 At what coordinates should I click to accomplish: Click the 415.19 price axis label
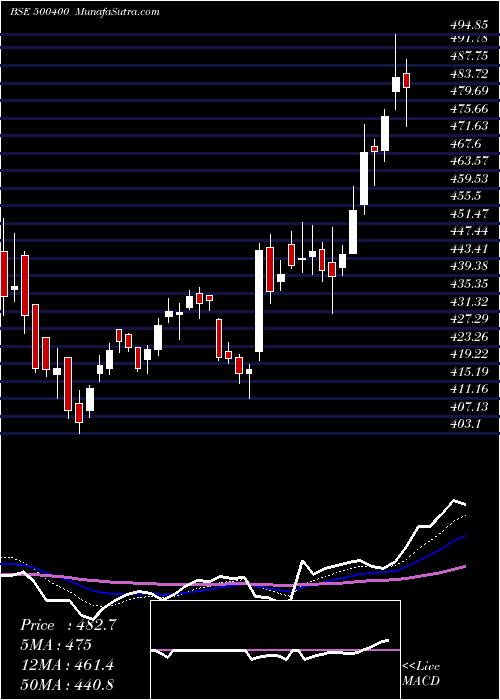pyautogui.click(x=469, y=372)
